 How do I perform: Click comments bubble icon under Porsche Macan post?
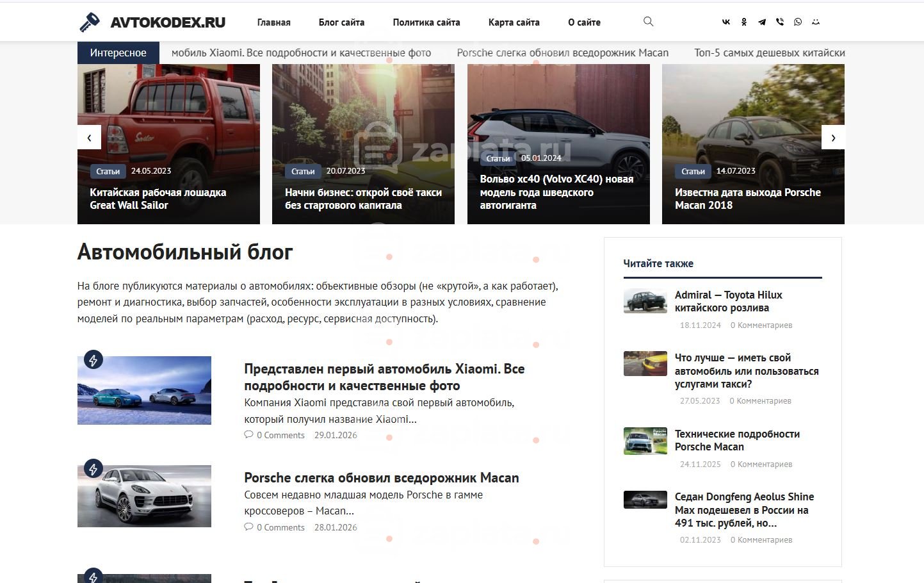248,527
